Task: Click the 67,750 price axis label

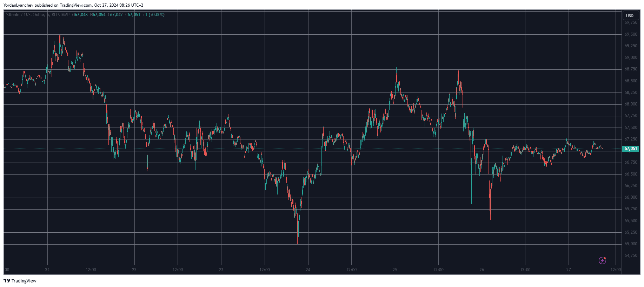Action: point(631,116)
